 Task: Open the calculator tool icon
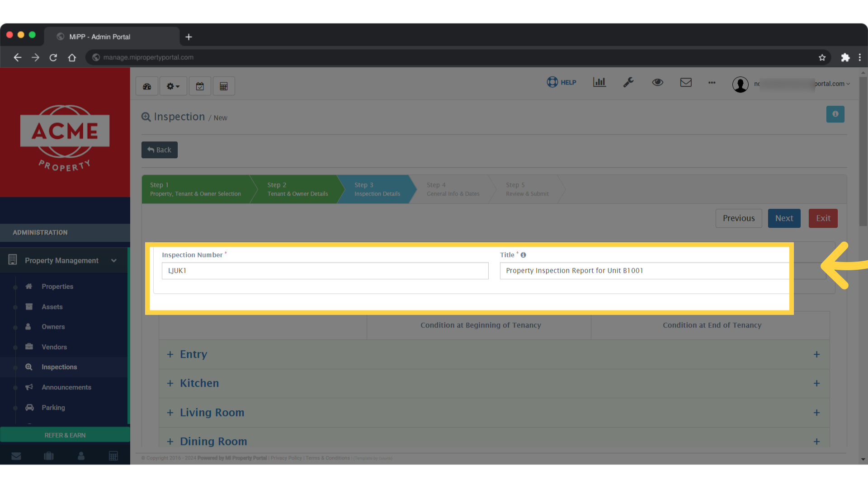pyautogui.click(x=224, y=85)
